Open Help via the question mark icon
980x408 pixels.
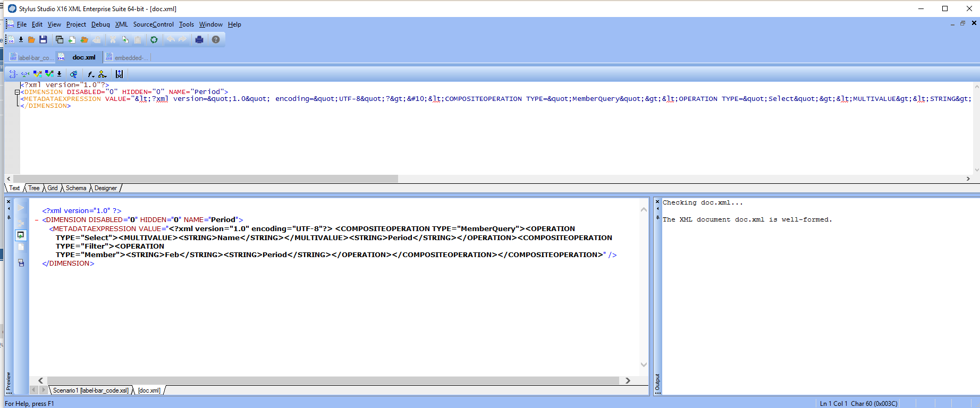[x=216, y=40]
